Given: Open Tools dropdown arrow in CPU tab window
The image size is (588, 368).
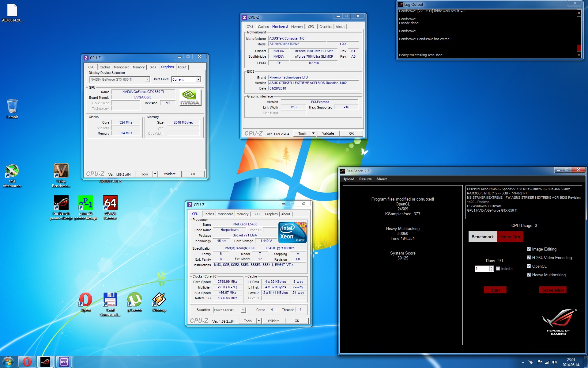Looking at the screenshot, I should pyautogui.click(x=259, y=321).
